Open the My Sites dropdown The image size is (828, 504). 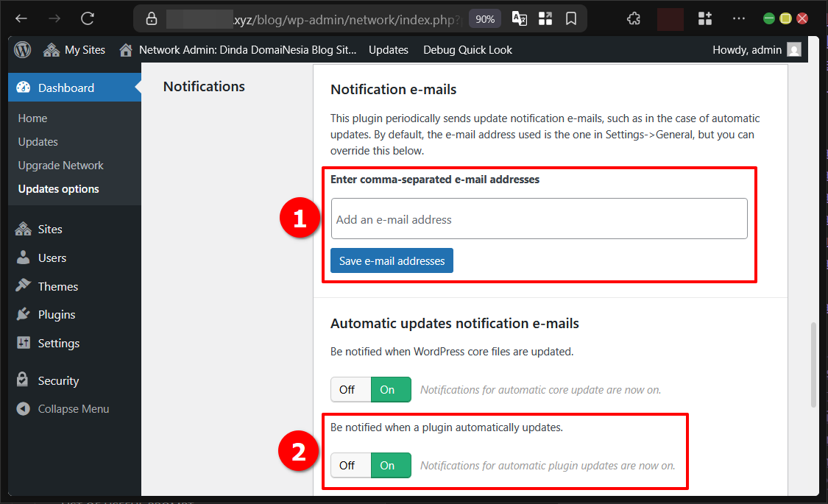click(74, 49)
